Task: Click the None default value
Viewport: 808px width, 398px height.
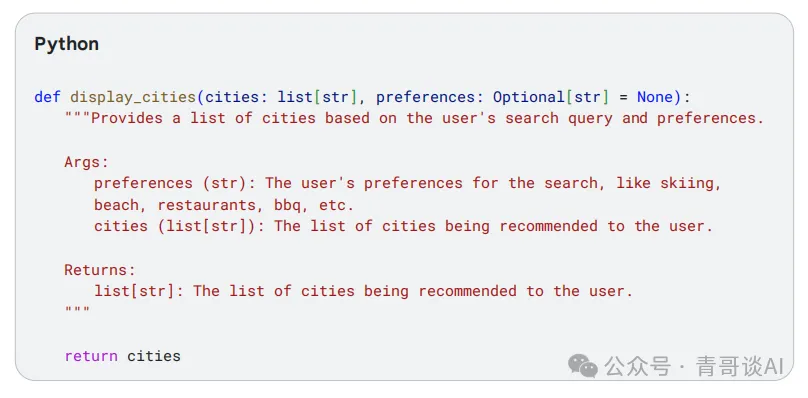Action: (655, 97)
